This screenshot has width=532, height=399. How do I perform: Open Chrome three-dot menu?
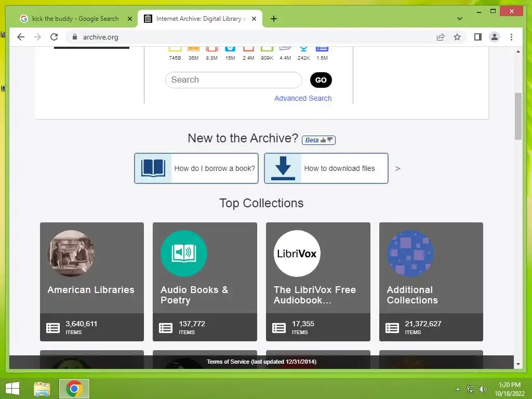[511, 37]
